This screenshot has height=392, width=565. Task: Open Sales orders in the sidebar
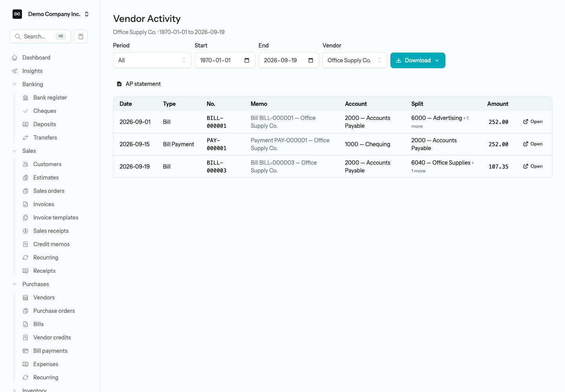[x=49, y=191]
